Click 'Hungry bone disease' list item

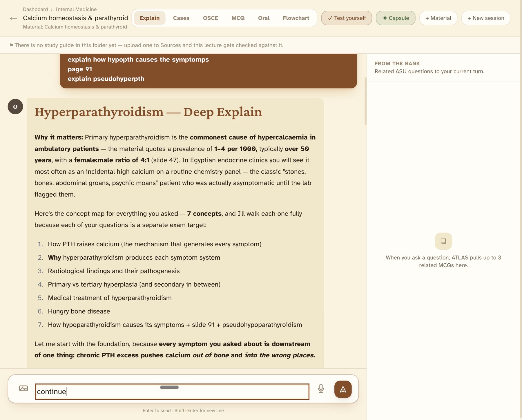(79, 311)
